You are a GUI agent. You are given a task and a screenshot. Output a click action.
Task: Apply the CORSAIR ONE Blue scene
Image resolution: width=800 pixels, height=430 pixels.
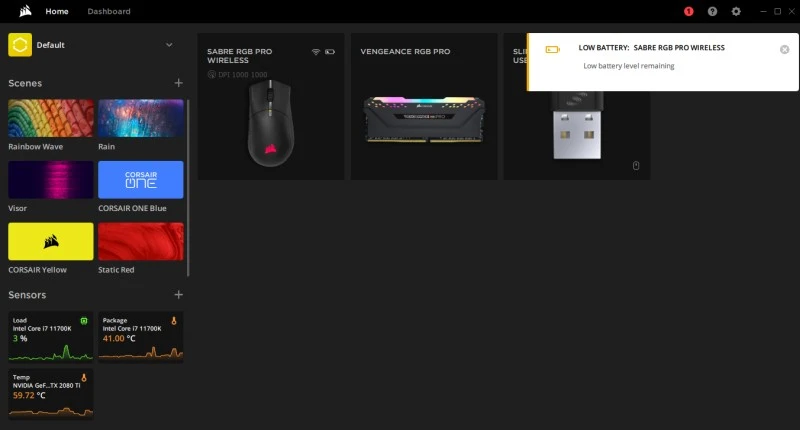pos(141,180)
